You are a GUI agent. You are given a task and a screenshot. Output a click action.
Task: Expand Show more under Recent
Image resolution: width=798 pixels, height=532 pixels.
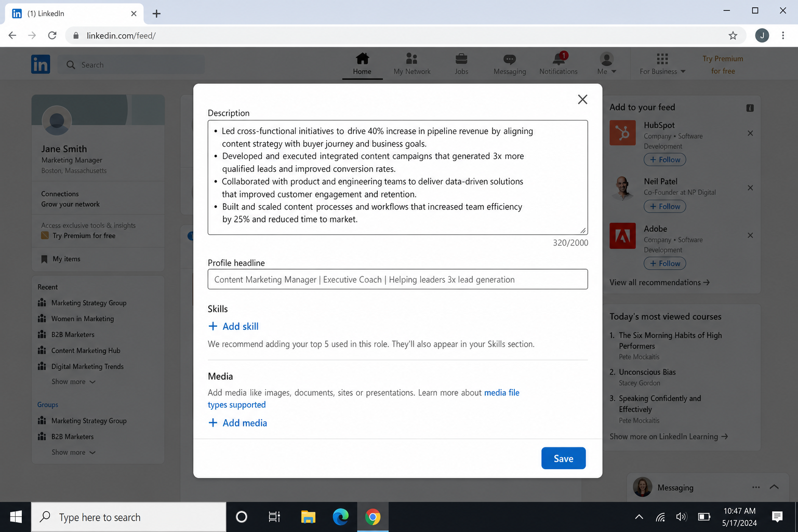(73, 382)
